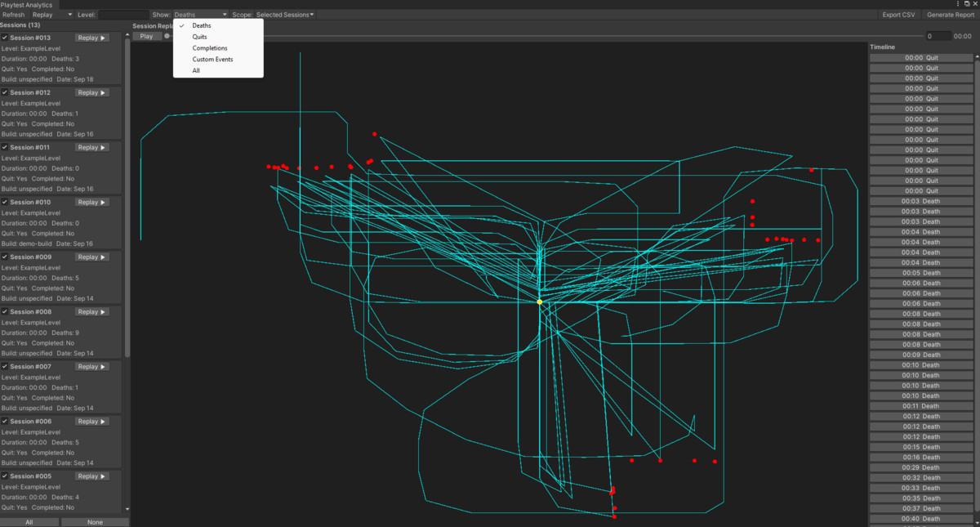Select Quits from the Show menu

218,37
